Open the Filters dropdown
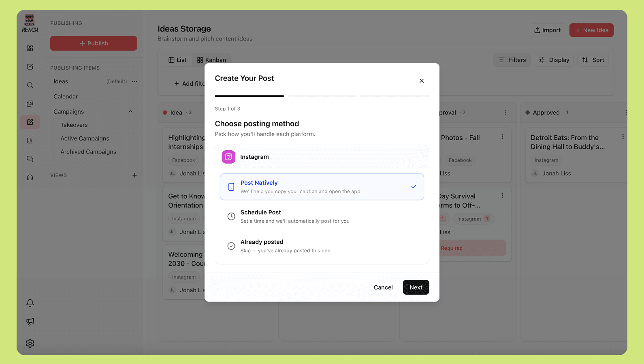The height and width of the screenshot is (364, 644). (512, 60)
